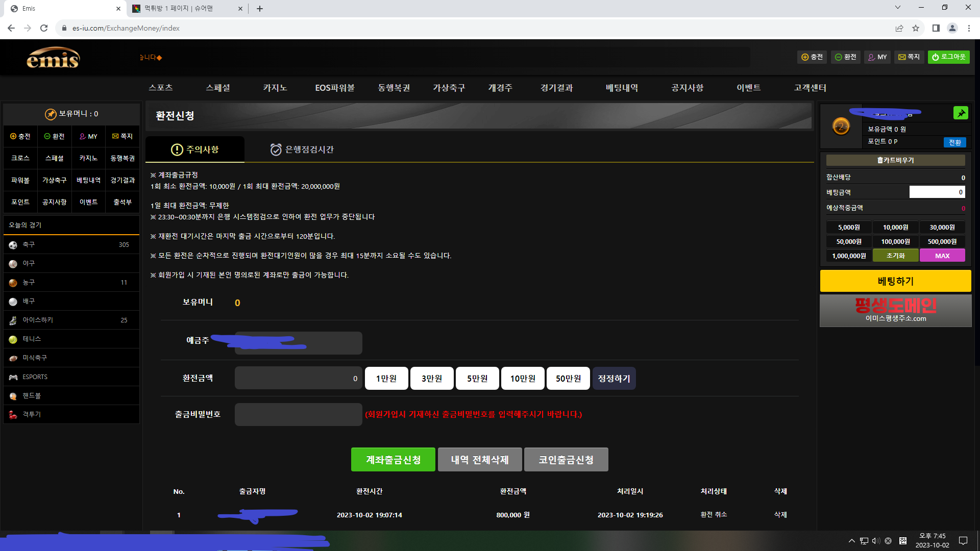
Task: Show hidden system tray icons
Action: point(851,541)
